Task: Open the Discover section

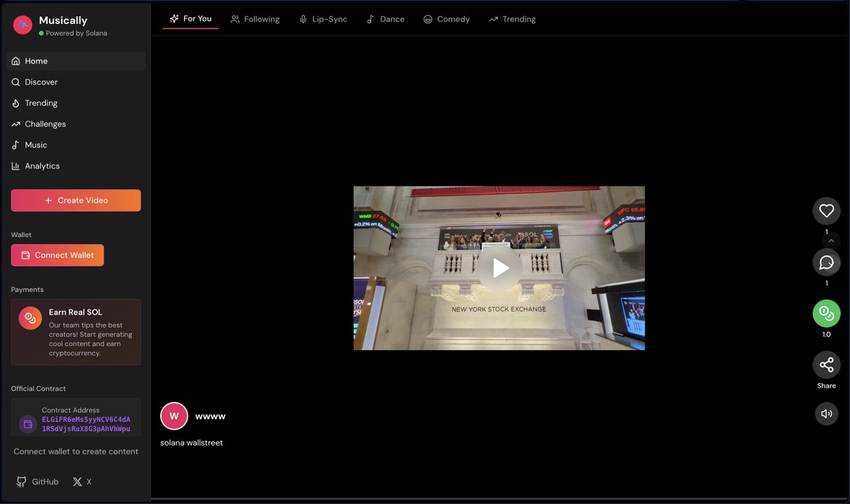Action: pyautogui.click(x=41, y=82)
